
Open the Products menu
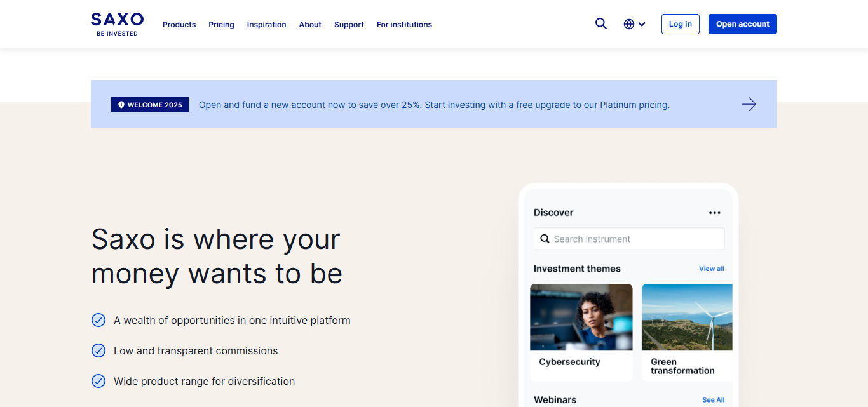[179, 25]
